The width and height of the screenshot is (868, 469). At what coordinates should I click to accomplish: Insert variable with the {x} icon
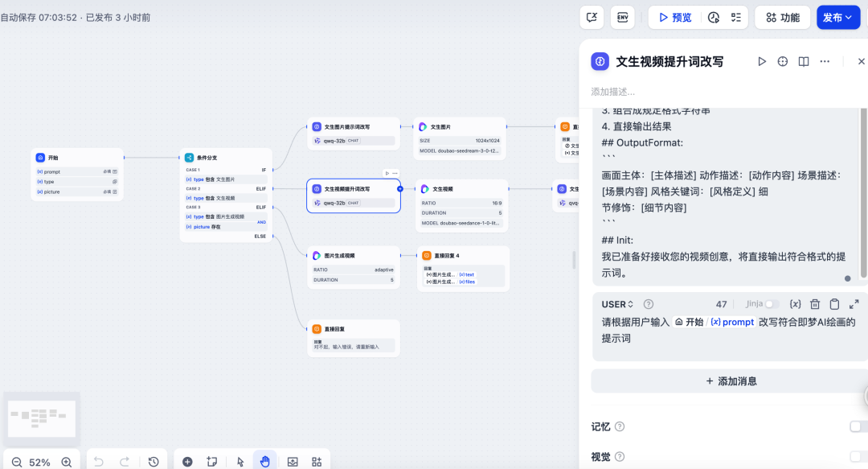pos(795,304)
